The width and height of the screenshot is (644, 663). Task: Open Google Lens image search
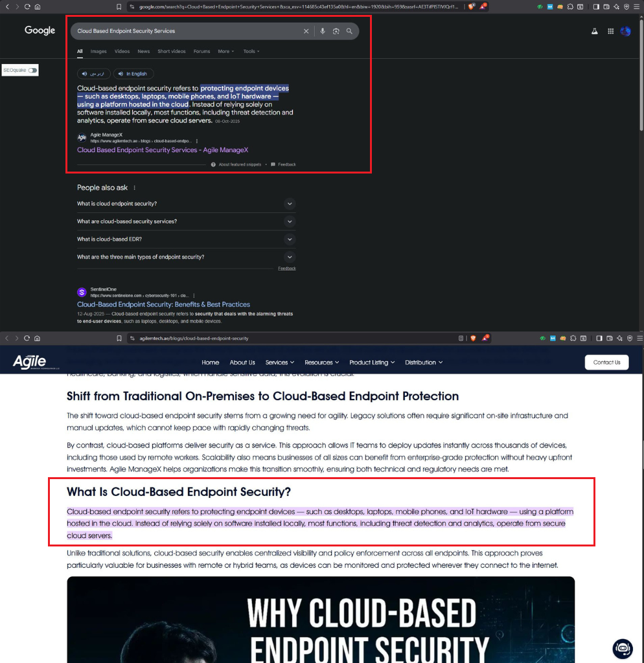[x=336, y=31]
